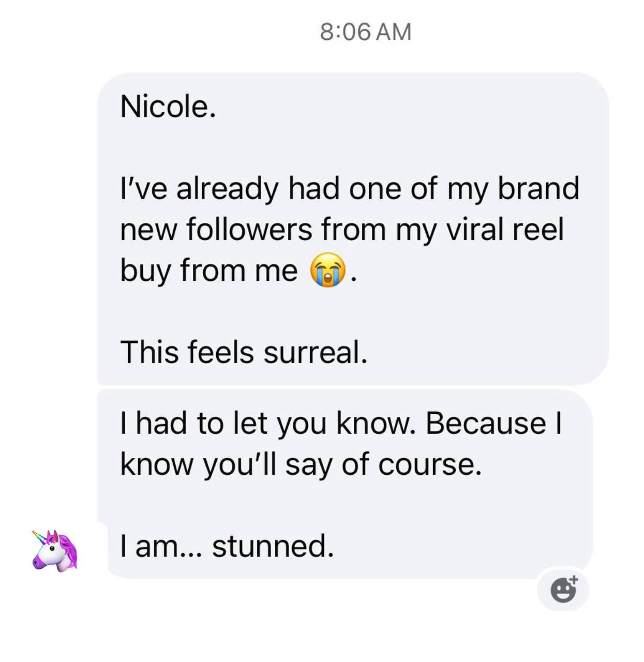Click the line "I had to let you know."
The image size is (644, 662).
point(267,423)
